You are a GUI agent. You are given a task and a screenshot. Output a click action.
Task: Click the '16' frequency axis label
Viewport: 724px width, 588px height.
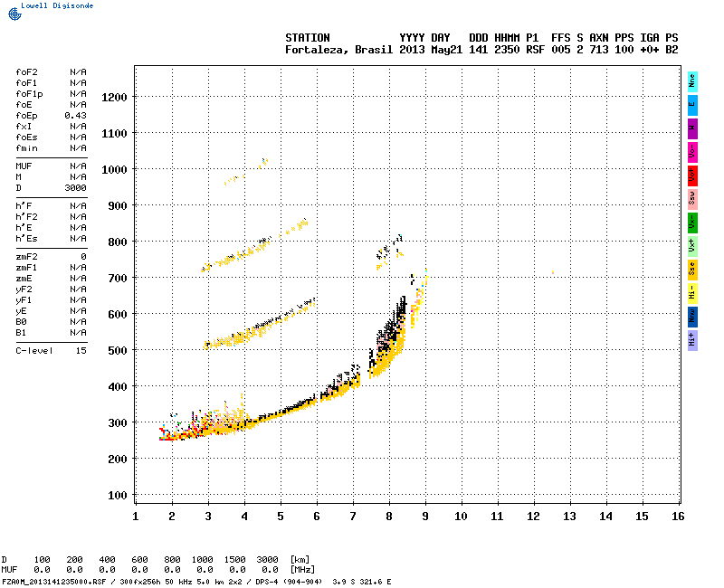coord(678,517)
